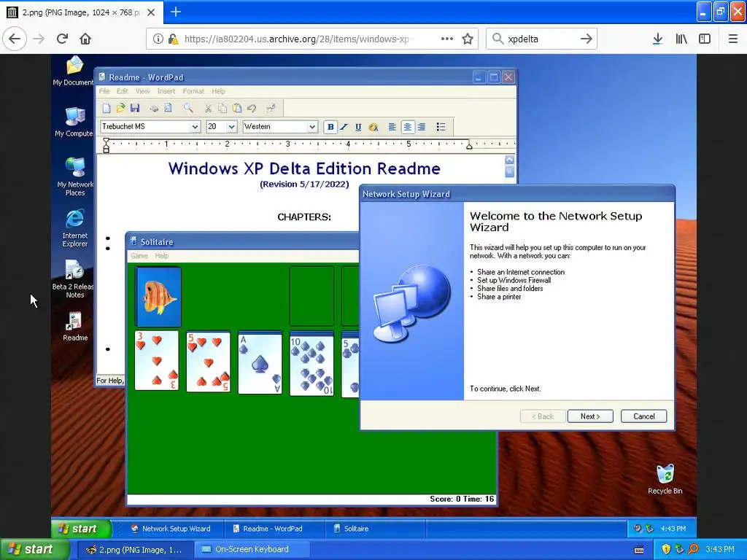Open WordPad View menu
The image size is (747, 560).
pos(142,91)
